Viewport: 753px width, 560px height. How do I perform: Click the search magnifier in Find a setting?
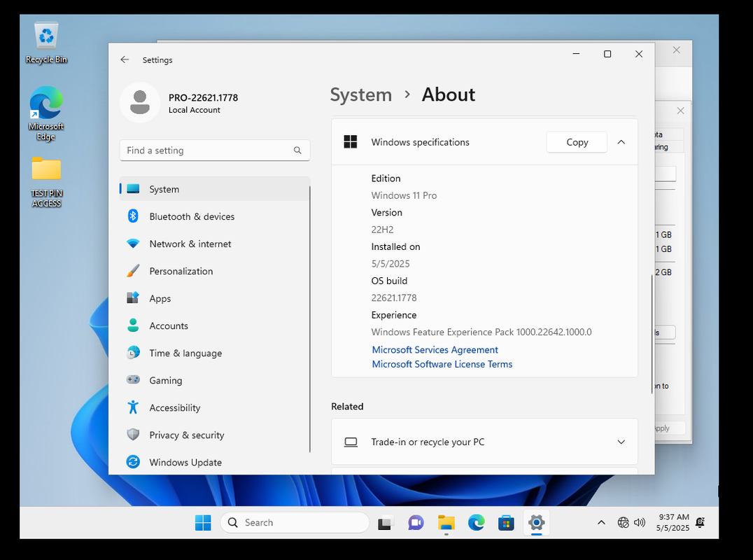coord(297,150)
